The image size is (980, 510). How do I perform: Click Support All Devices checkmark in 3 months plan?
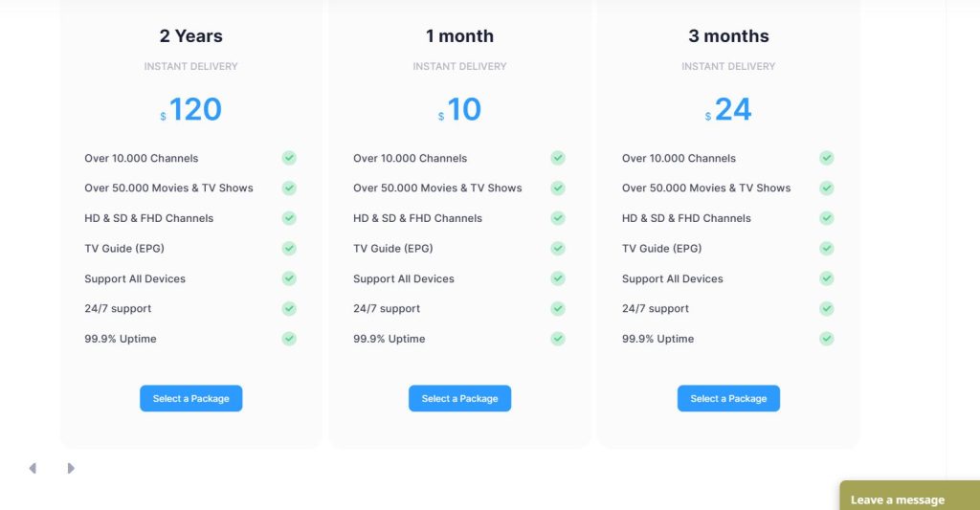pyautogui.click(x=827, y=278)
